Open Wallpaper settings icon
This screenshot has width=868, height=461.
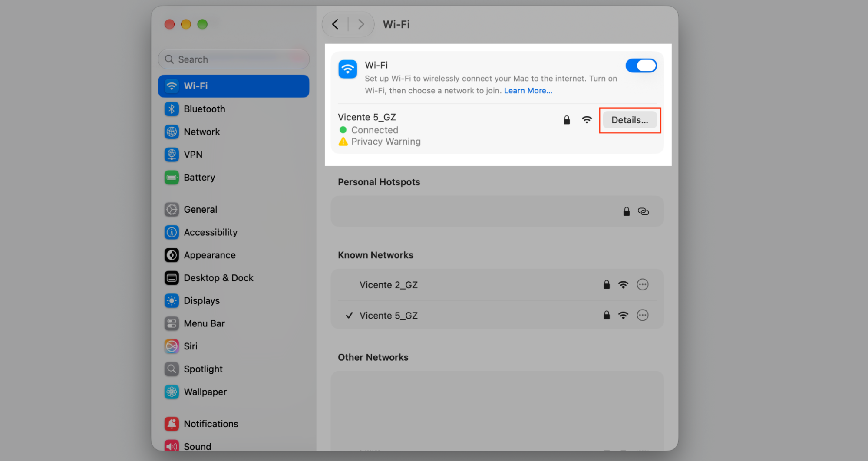click(x=172, y=392)
